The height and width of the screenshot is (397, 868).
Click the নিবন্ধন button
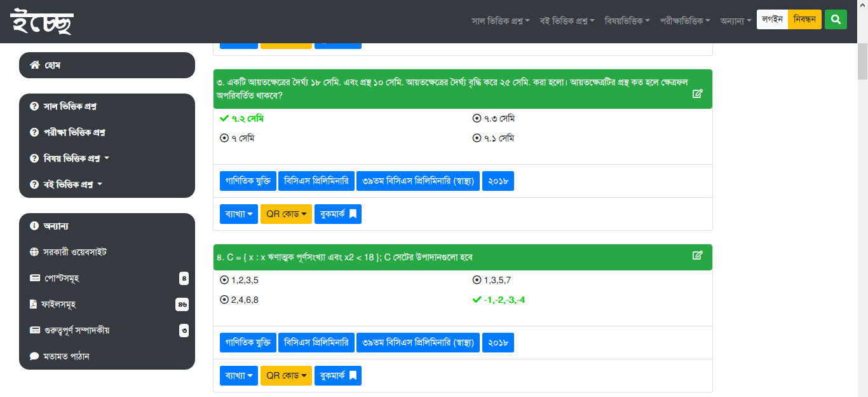[804, 20]
